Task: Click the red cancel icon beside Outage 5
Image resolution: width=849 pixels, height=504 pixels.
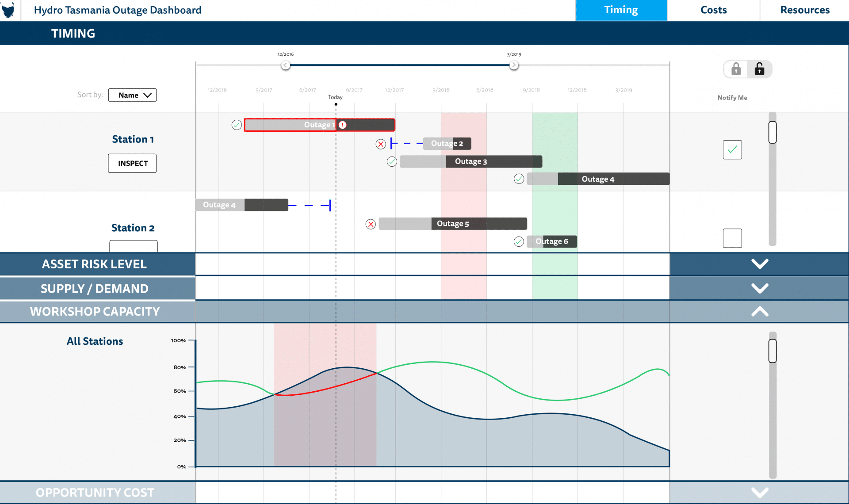Action: click(371, 224)
